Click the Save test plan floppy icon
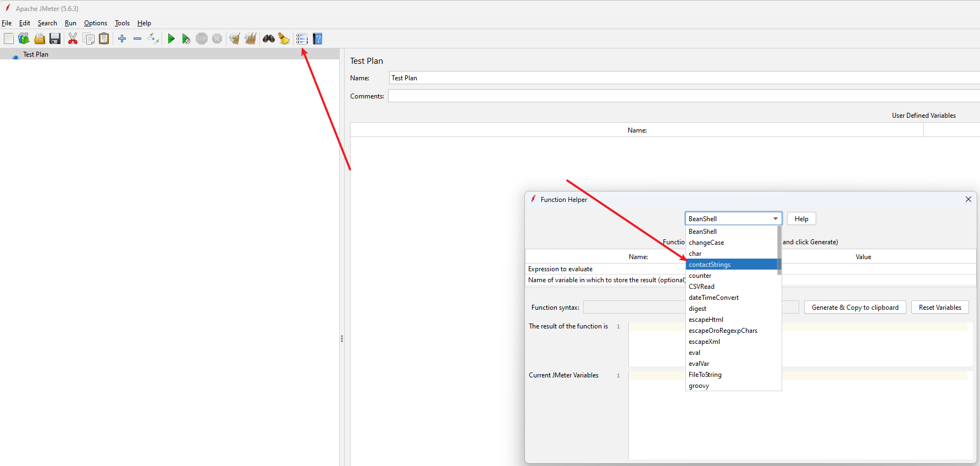 click(x=55, y=39)
